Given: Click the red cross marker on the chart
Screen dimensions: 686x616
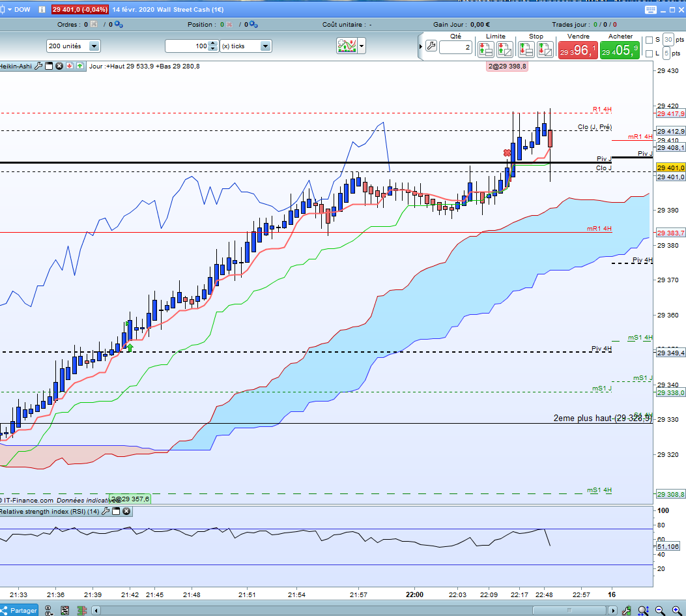Looking at the screenshot, I should [507, 153].
